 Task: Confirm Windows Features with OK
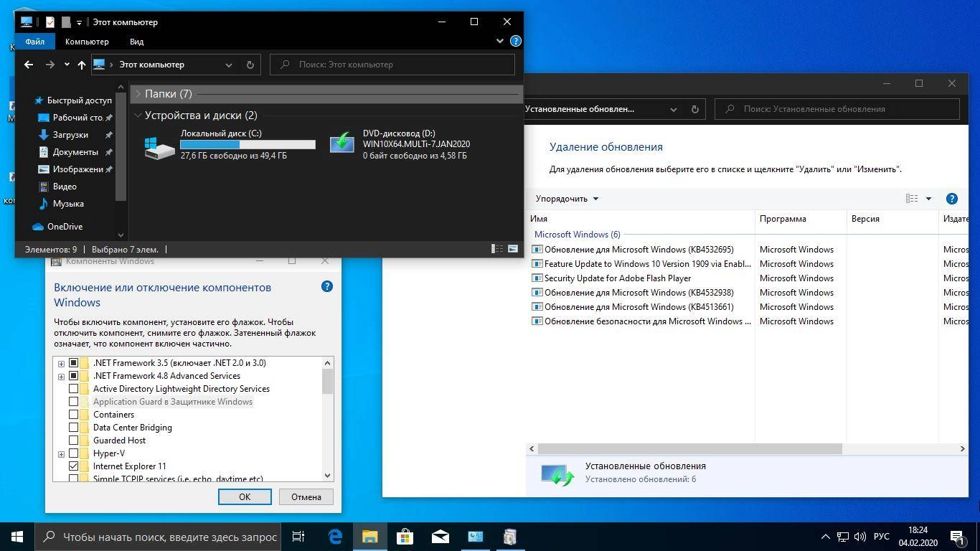coord(245,496)
